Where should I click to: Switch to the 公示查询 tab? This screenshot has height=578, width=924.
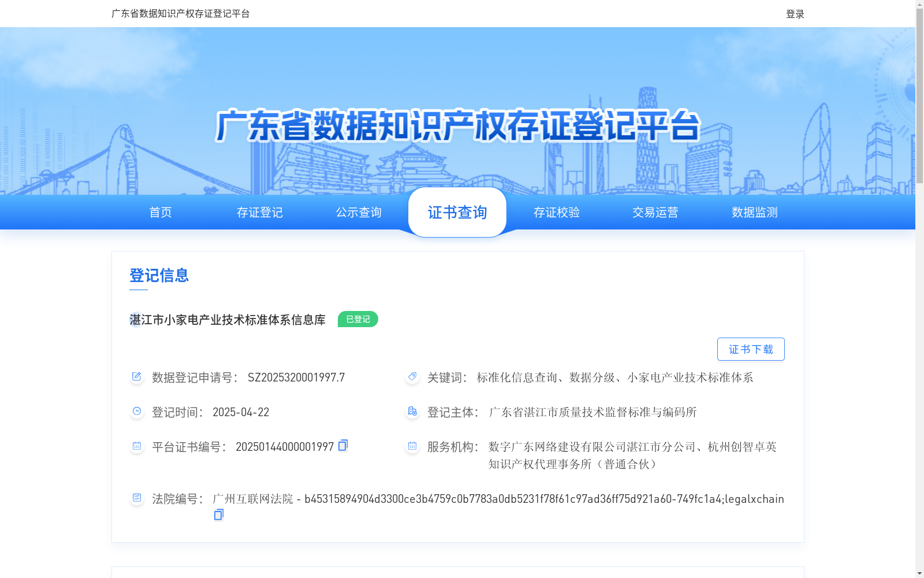359,212
